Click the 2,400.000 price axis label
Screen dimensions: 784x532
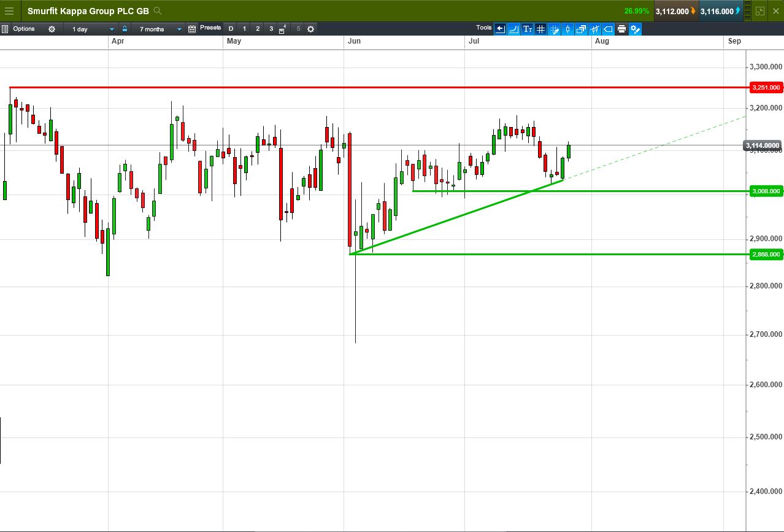pos(766,492)
